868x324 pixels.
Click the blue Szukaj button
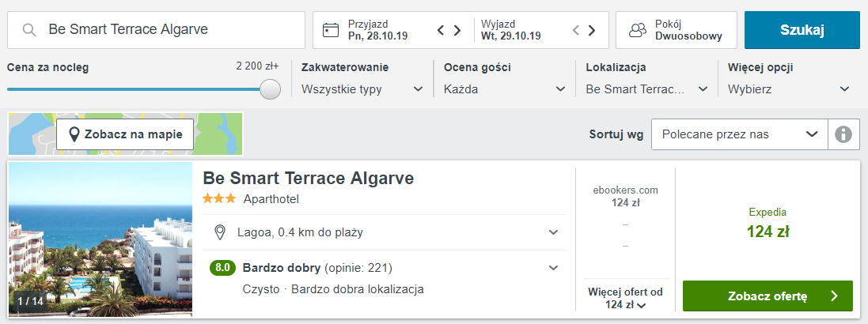(802, 30)
